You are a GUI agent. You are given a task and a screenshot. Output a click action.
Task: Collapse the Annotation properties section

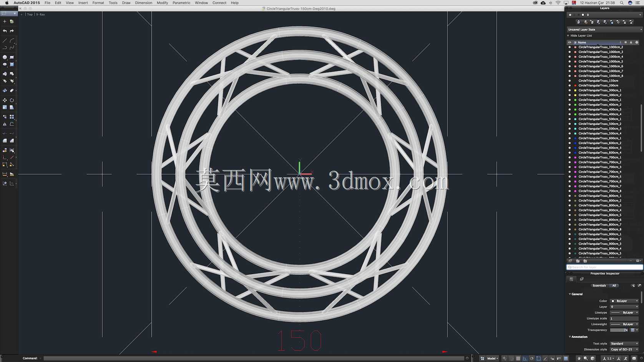point(570,337)
